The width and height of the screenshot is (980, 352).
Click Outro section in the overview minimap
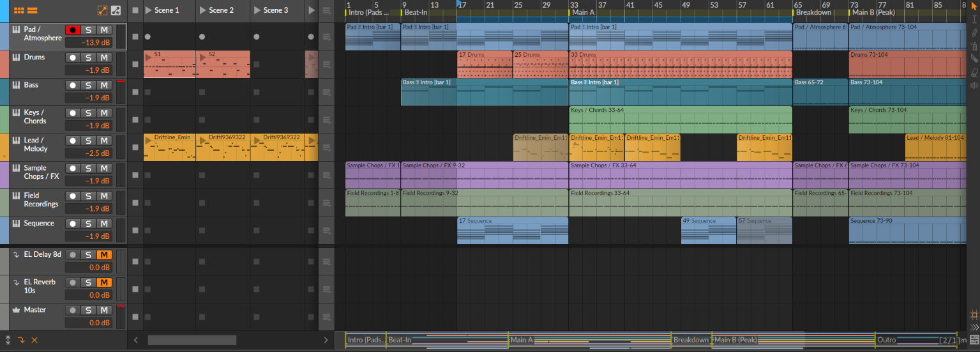(887, 340)
